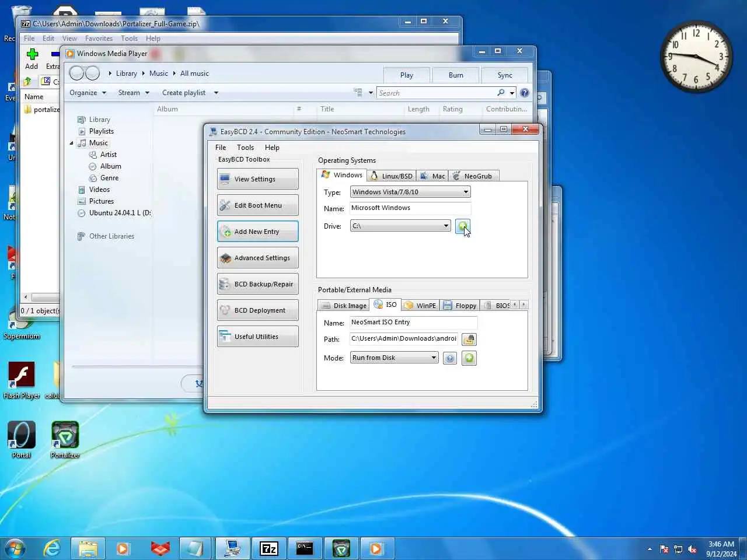Switch to the Disk Image tab
Screen dimensions: 747x560
(x=344, y=305)
